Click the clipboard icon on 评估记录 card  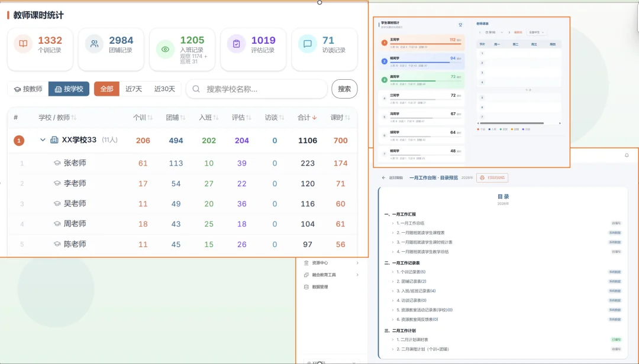click(236, 44)
